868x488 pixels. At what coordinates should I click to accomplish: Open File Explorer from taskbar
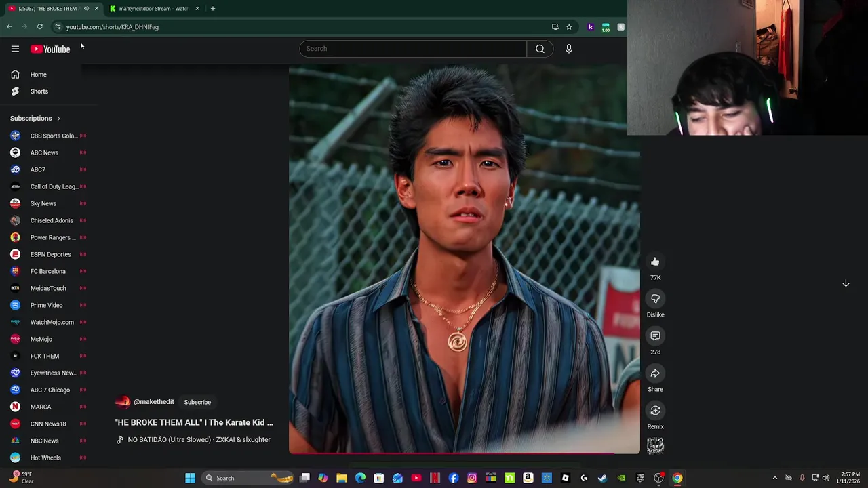(342, 478)
